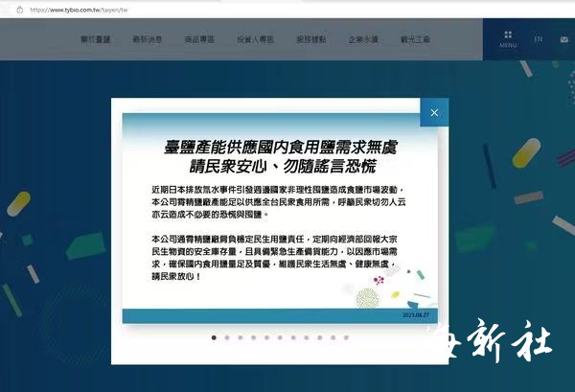The height and width of the screenshot is (392, 575).
Task: Open the 服務據點 navigation menu
Action: 311,39
